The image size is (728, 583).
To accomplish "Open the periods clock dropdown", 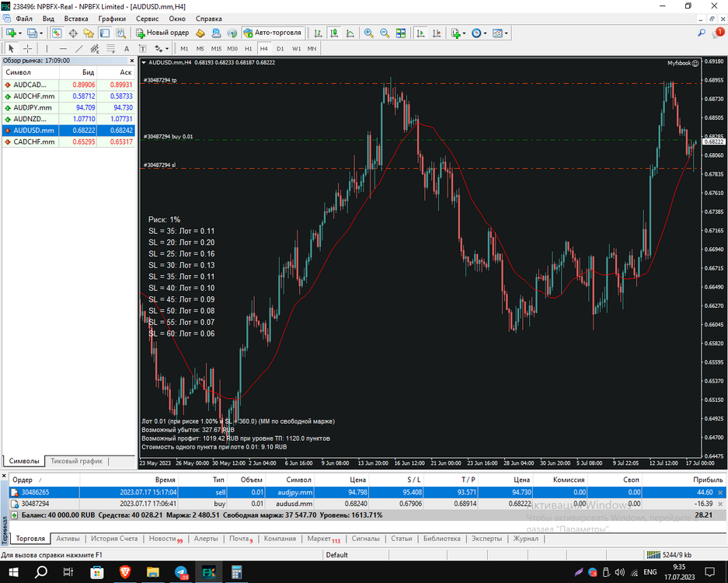I will [x=485, y=33].
